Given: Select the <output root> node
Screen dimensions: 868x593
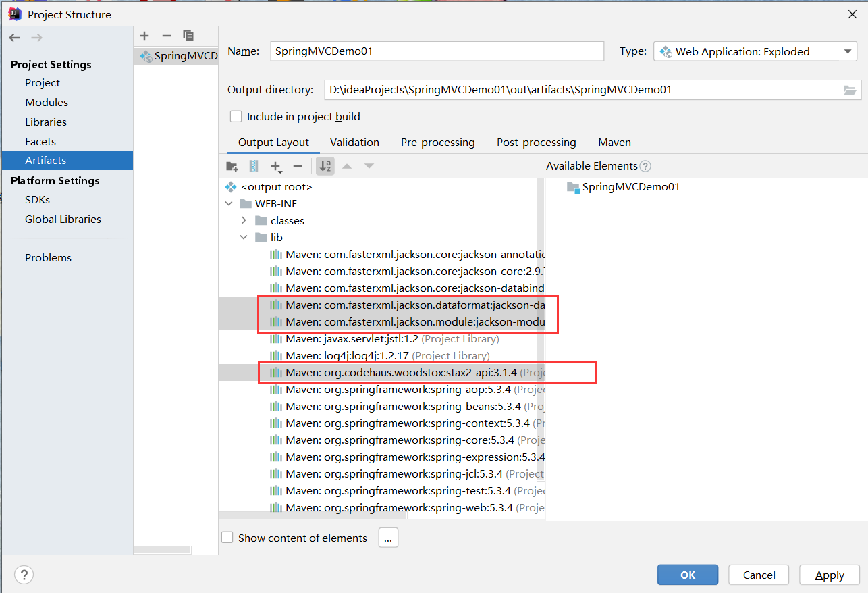Looking at the screenshot, I should 270,187.
